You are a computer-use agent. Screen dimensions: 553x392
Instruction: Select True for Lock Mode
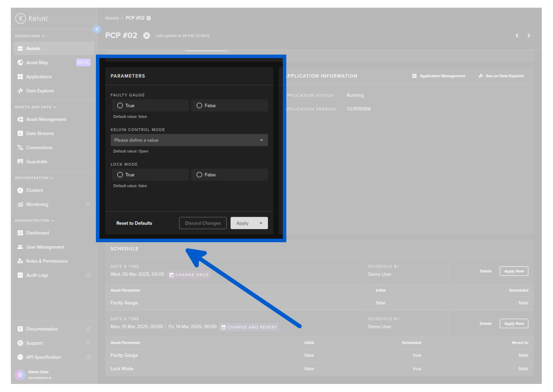120,175
